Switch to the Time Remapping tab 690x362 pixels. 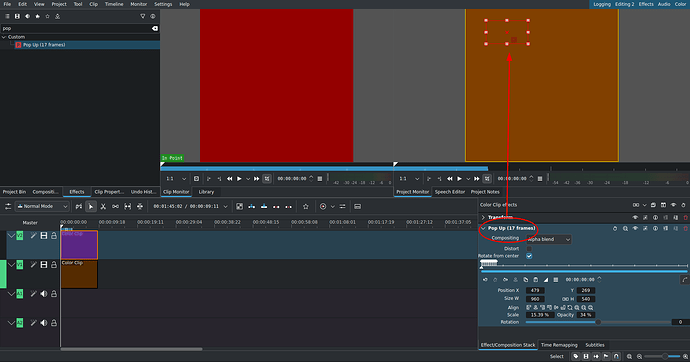coord(559,345)
